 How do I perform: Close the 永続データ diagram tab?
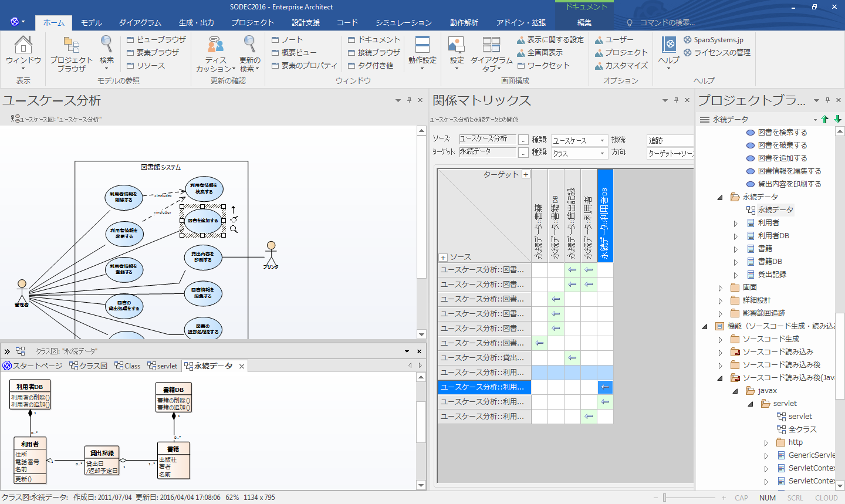pos(241,366)
